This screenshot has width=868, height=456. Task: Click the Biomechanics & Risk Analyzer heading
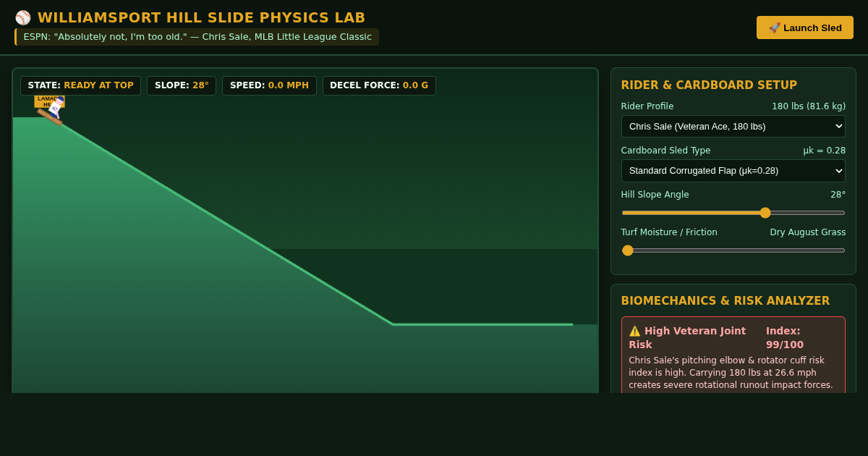[726, 301]
